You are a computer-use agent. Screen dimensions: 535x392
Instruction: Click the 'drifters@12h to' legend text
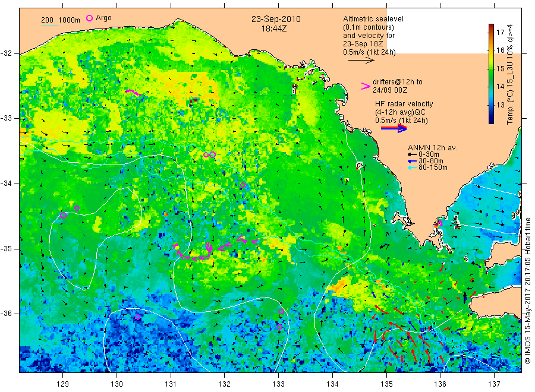398,82
